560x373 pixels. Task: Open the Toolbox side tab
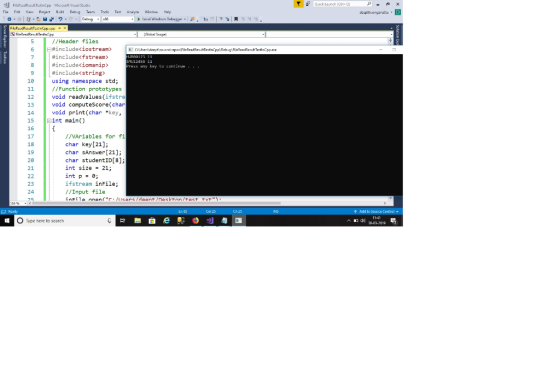point(5,58)
